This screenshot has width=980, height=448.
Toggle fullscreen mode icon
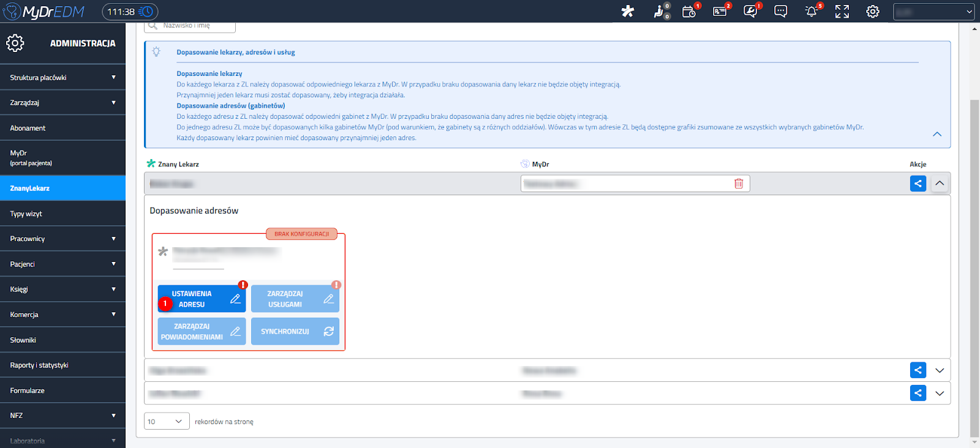tap(842, 11)
